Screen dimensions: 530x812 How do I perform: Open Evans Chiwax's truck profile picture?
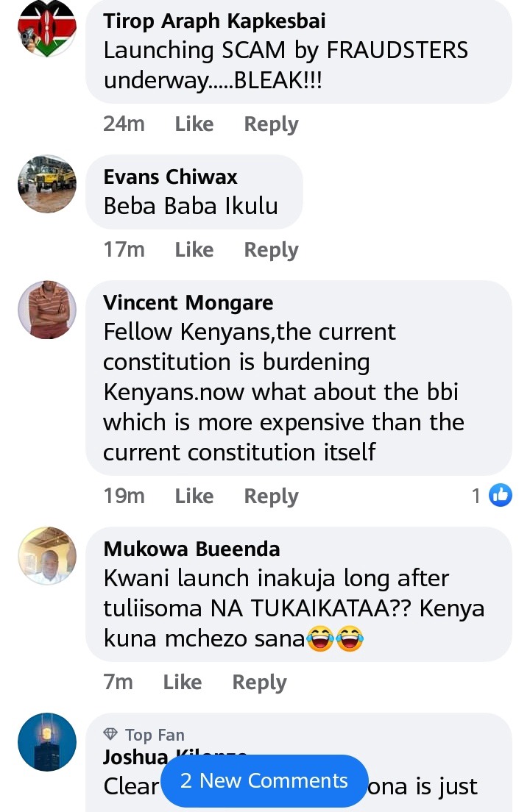[x=47, y=184]
